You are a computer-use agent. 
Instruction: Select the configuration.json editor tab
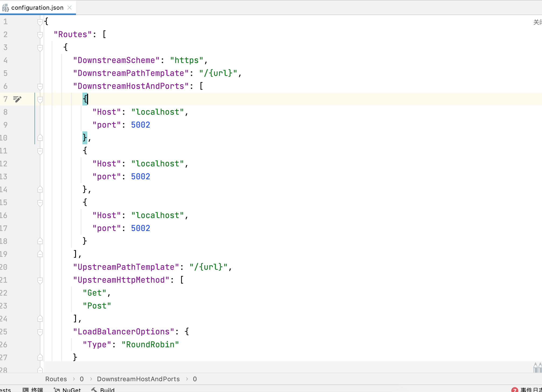point(38,8)
